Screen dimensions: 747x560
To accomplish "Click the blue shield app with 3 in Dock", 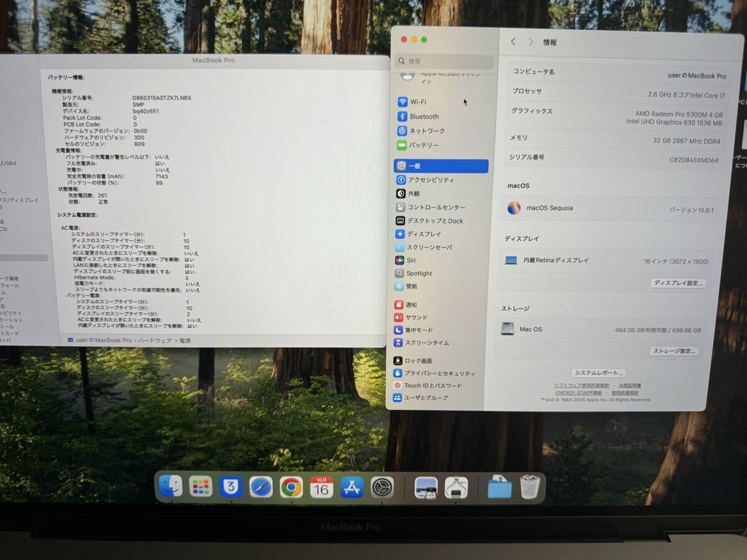I will click(231, 487).
